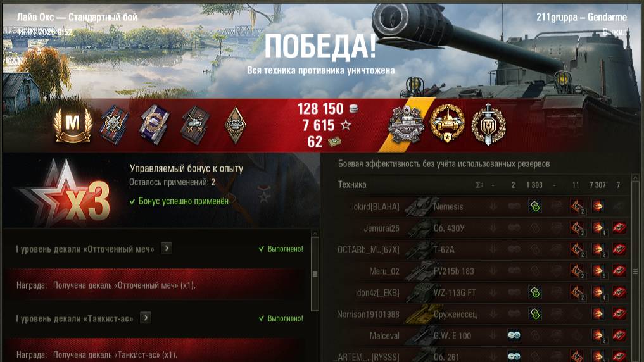Click the bonds icon beside 62
644x362 pixels.
334,142
